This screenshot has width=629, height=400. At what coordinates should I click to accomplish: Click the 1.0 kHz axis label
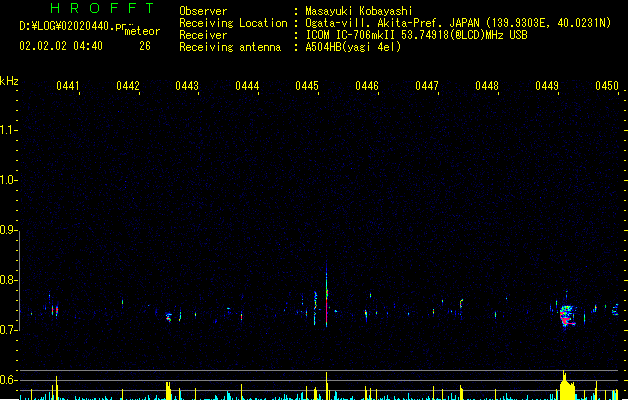coord(8,180)
